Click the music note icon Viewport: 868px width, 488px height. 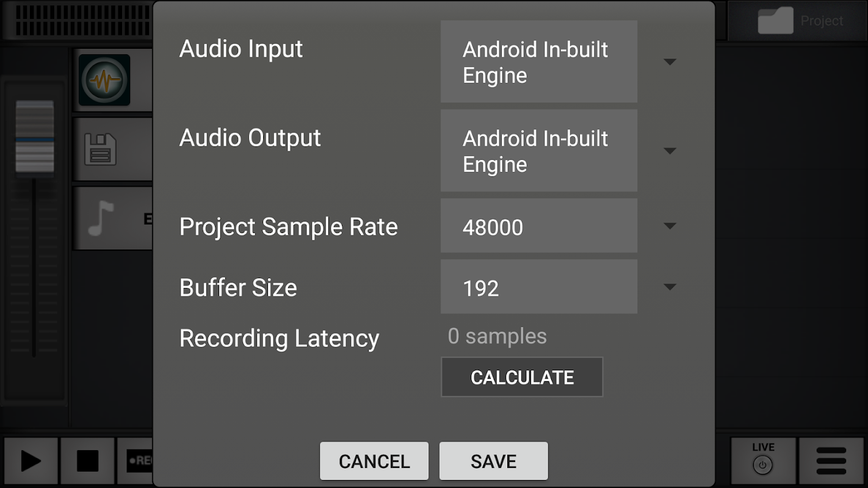coord(101,218)
